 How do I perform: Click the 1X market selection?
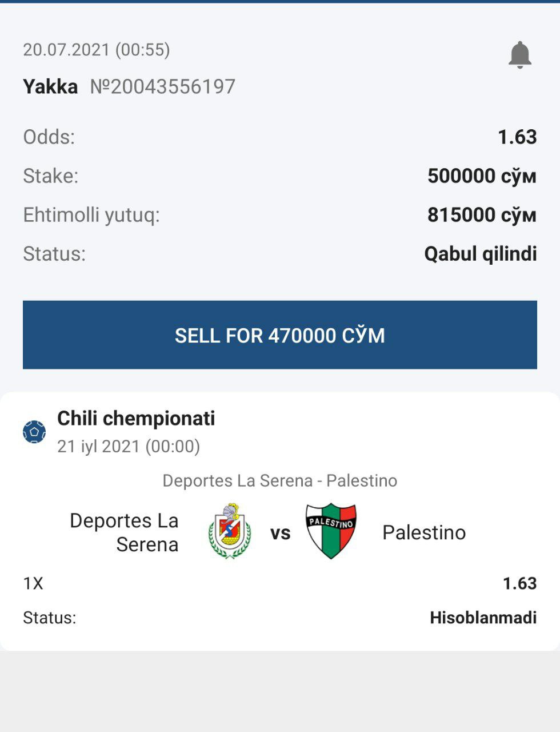[33, 583]
